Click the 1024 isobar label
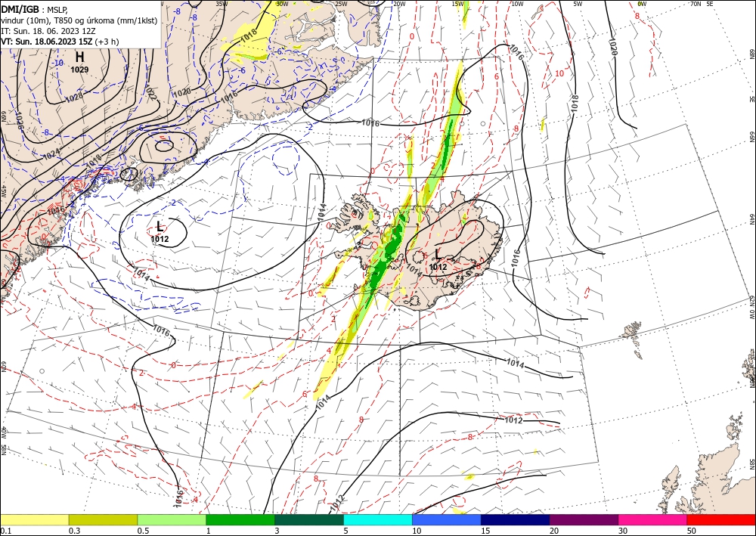 point(51,153)
